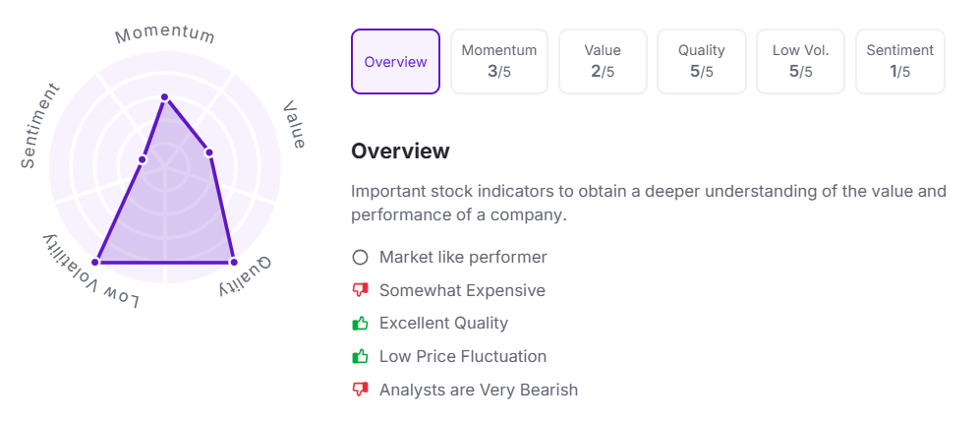Screen dimensions: 980x424
Task: Show the Sentiment 1/5 tab
Action: 900,62
